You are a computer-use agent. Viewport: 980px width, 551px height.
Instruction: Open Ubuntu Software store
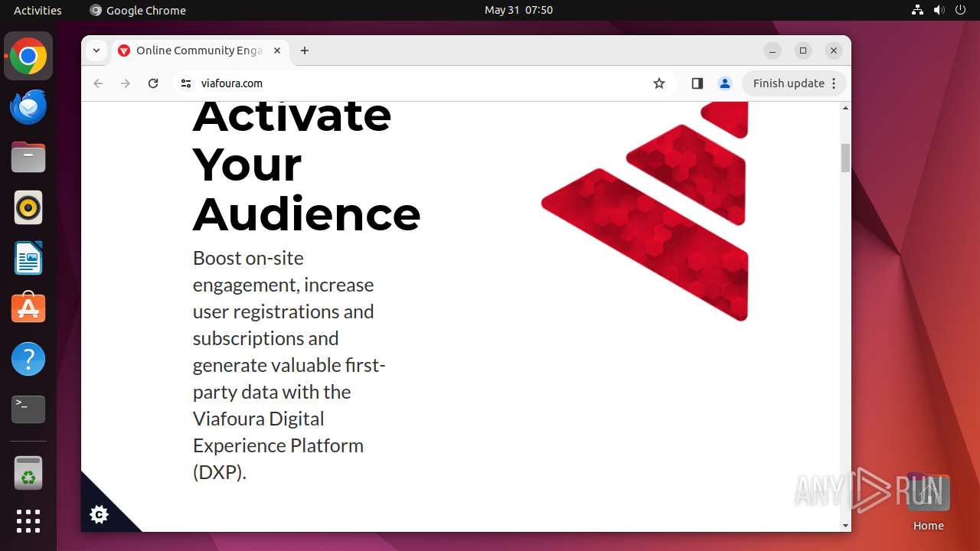pyautogui.click(x=28, y=308)
